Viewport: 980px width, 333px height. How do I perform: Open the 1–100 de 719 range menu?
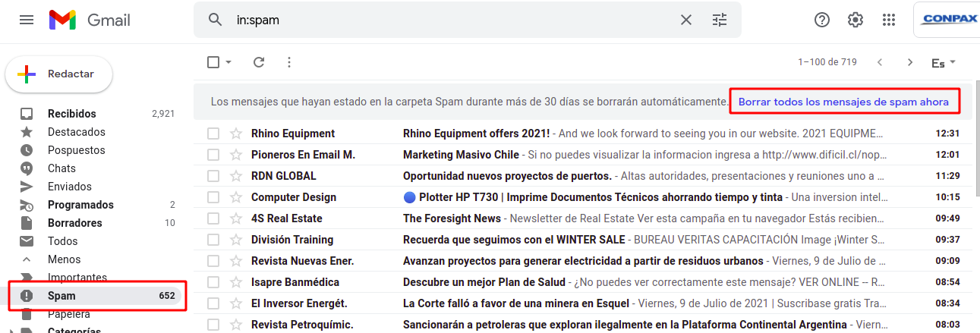827,62
